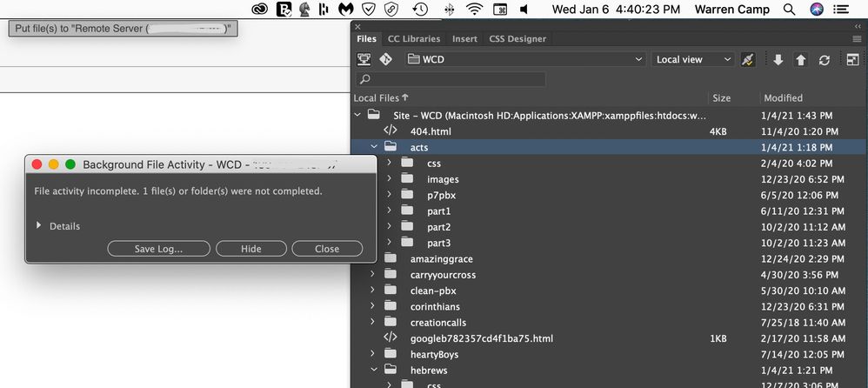Collapse the panel with double-arrow icon

pyautogui.click(x=858, y=26)
